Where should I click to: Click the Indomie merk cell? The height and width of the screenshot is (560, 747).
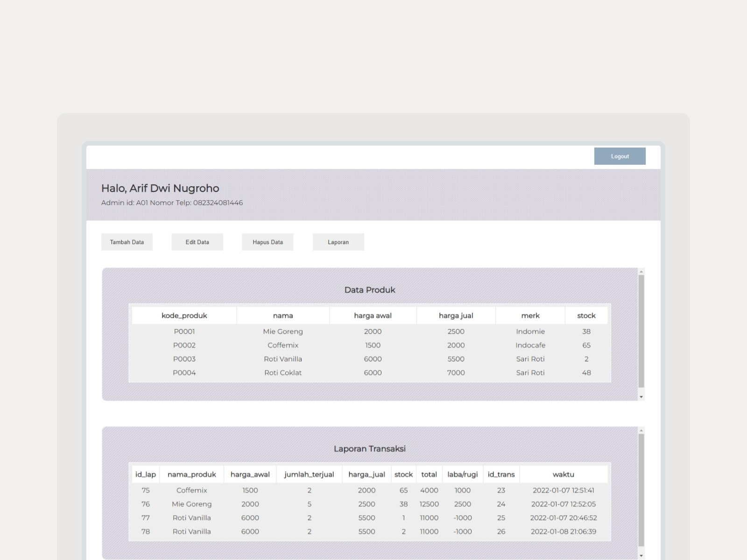(x=530, y=331)
